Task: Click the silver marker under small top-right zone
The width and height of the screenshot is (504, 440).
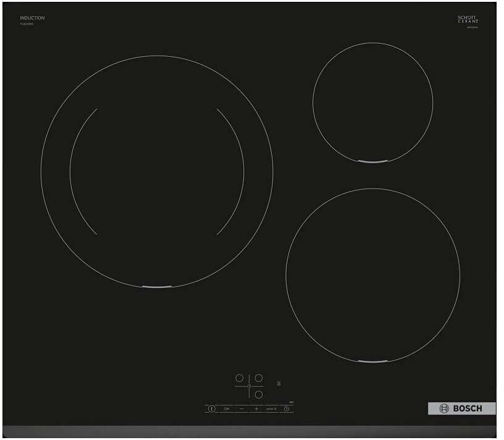Action: click(x=372, y=163)
